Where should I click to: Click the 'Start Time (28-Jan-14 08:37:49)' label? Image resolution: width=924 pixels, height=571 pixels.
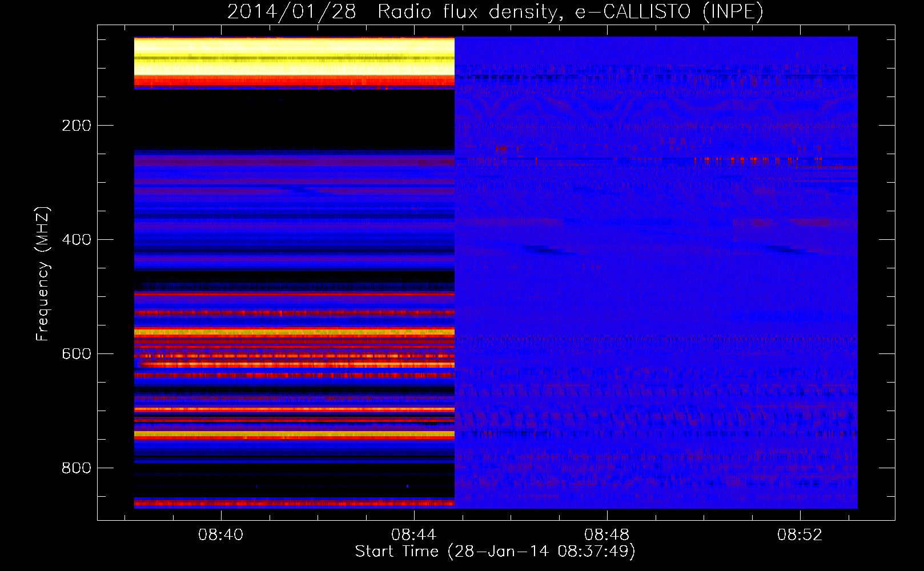click(x=495, y=552)
